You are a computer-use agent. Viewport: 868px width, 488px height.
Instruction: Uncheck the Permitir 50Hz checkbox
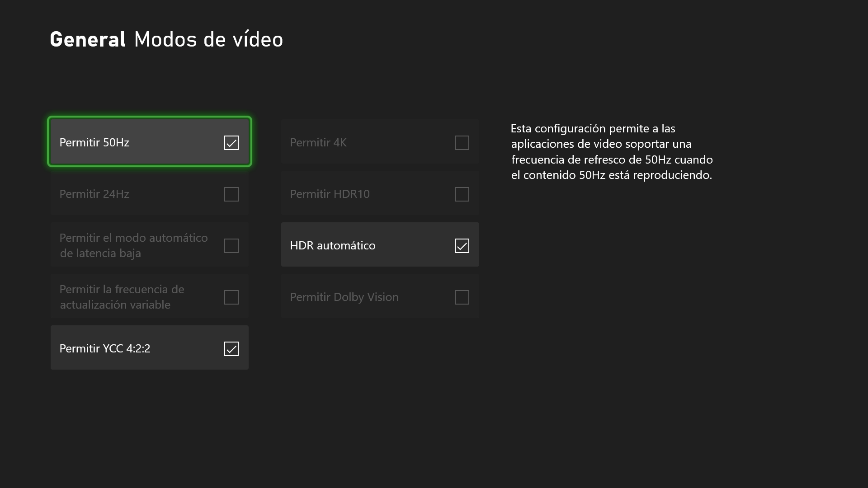pos(231,143)
